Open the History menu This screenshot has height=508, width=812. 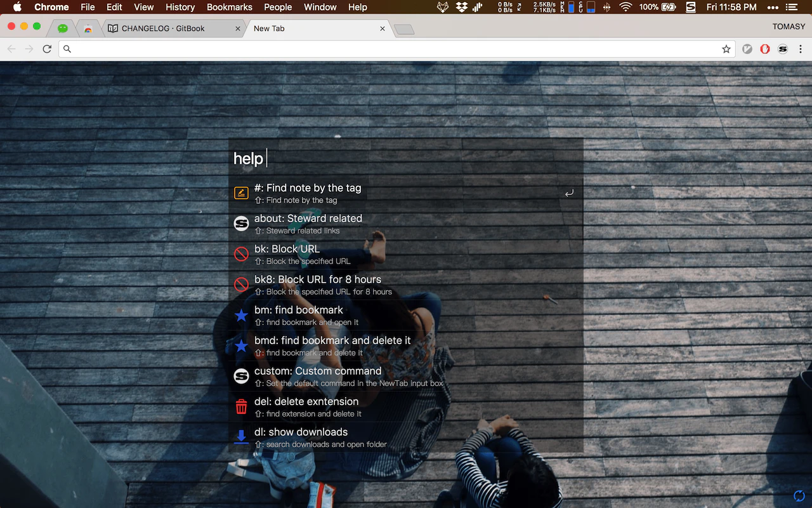(x=180, y=7)
